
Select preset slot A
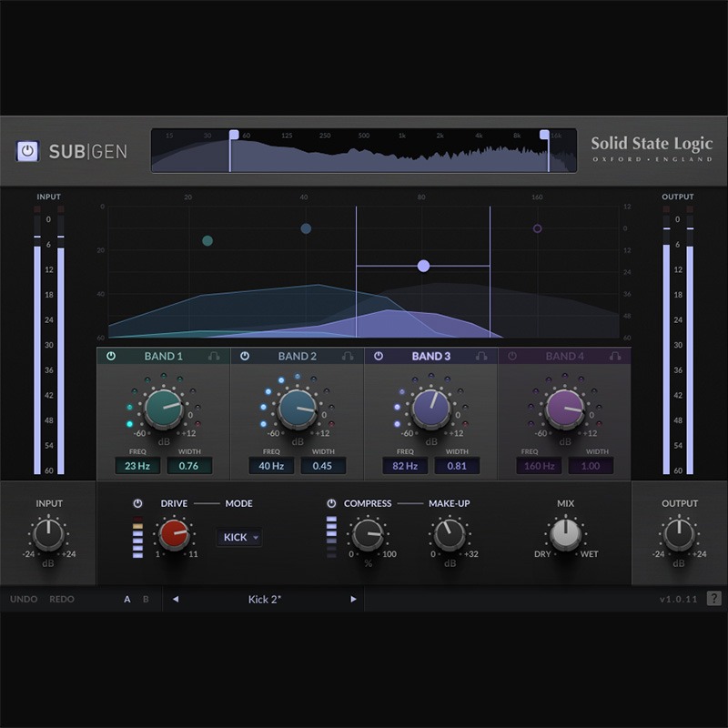coord(127,599)
